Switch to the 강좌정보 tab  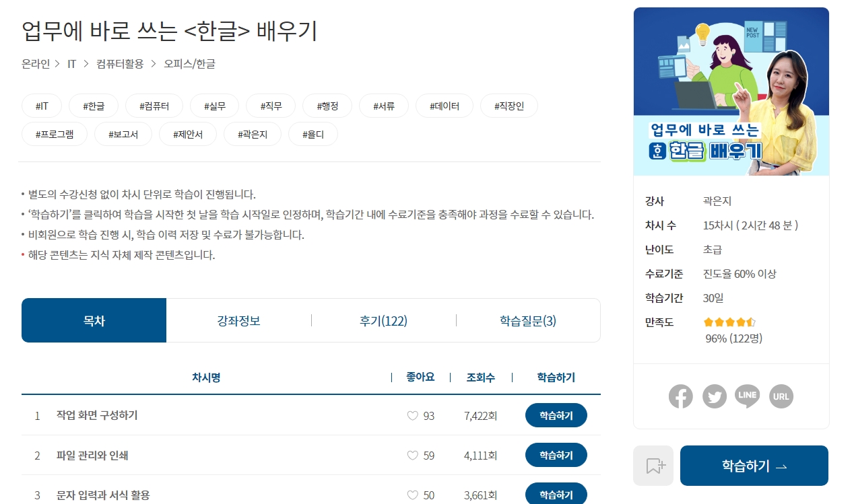point(238,320)
